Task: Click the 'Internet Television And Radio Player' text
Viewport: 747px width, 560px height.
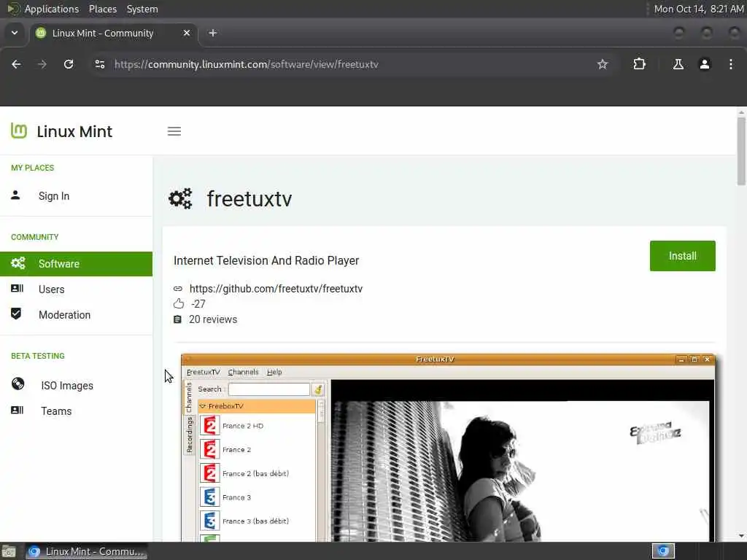Action: tap(266, 260)
